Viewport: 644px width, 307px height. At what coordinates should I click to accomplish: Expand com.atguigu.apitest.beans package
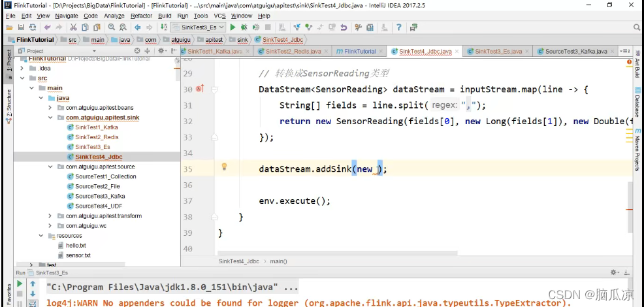50,108
